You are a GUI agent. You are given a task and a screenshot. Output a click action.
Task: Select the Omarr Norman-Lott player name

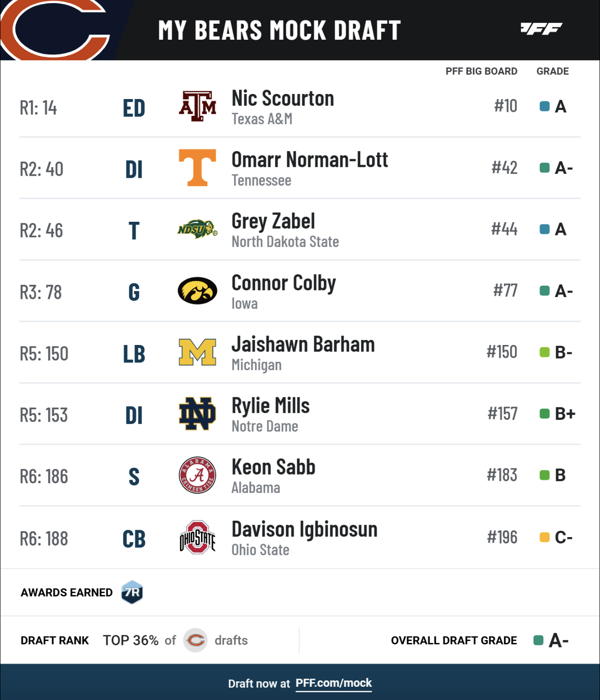pos(310,160)
